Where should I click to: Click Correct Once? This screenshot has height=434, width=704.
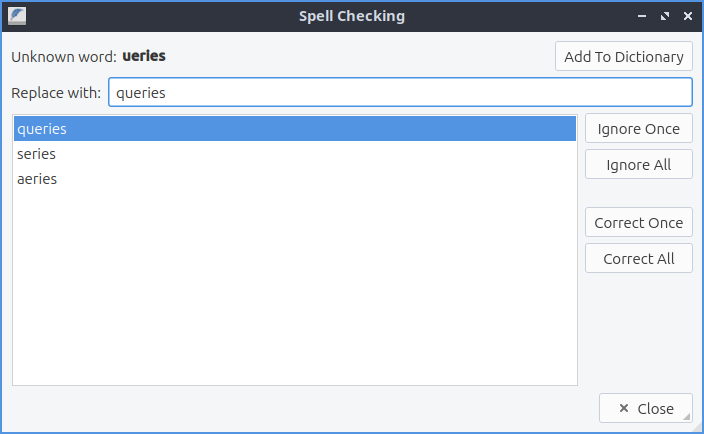pyautogui.click(x=638, y=223)
